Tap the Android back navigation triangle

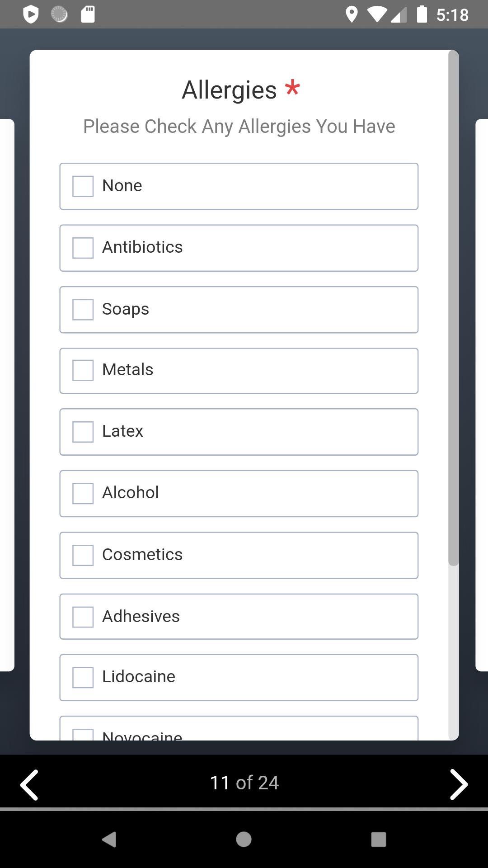pyautogui.click(x=109, y=840)
